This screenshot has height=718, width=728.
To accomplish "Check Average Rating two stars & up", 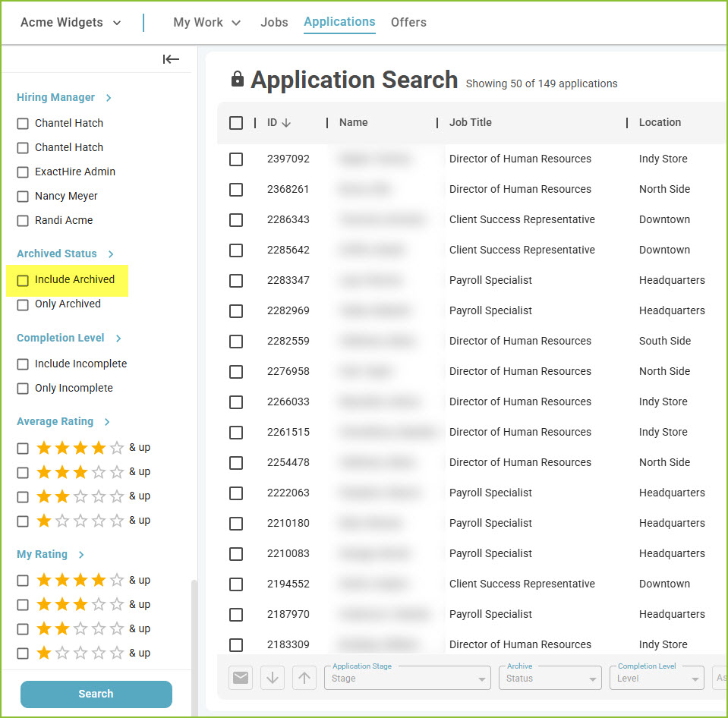I will (23, 497).
